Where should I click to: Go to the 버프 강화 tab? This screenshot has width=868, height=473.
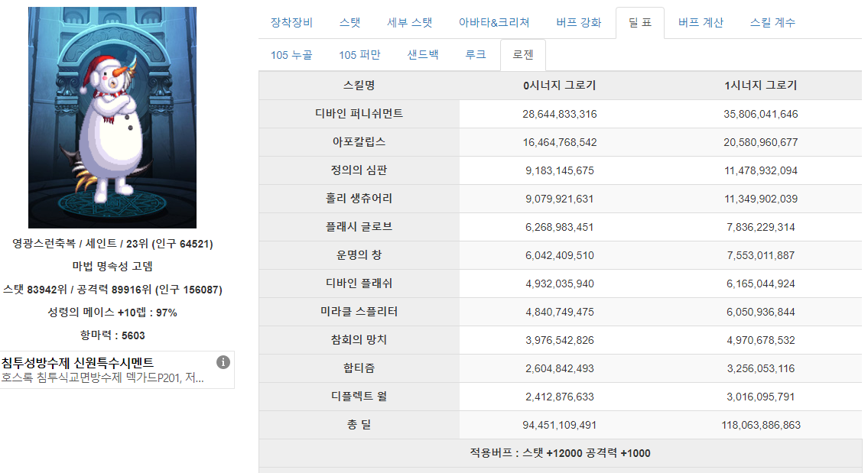pyautogui.click(x=578, y=23)
